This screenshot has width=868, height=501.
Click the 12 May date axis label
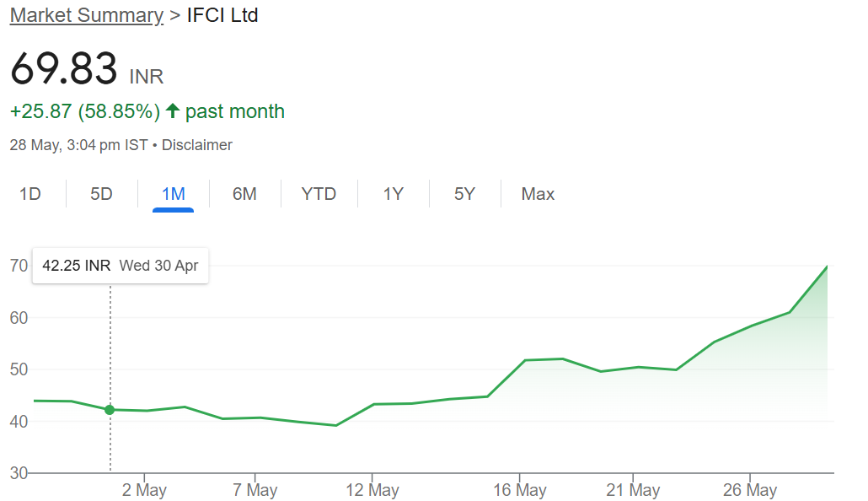[372, 490]
